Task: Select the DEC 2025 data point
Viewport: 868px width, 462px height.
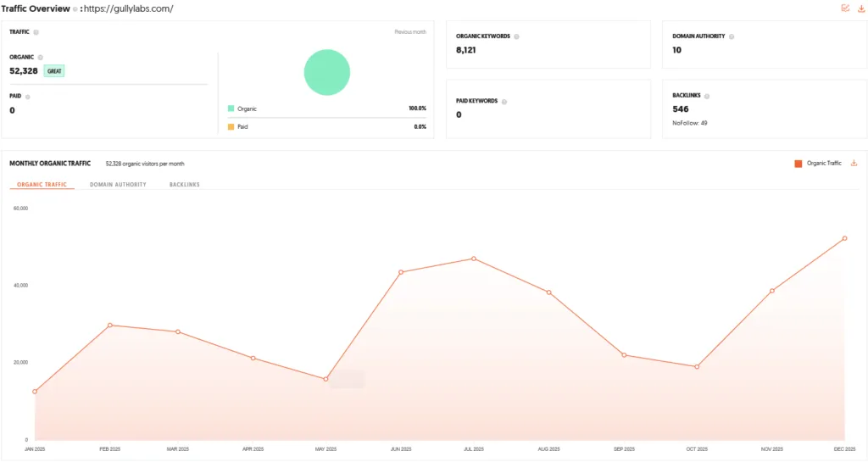Action: [x=845, y=238]
